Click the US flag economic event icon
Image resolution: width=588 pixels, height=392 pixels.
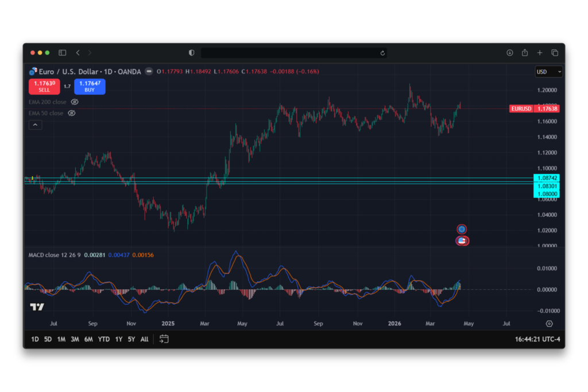(462, 240)
